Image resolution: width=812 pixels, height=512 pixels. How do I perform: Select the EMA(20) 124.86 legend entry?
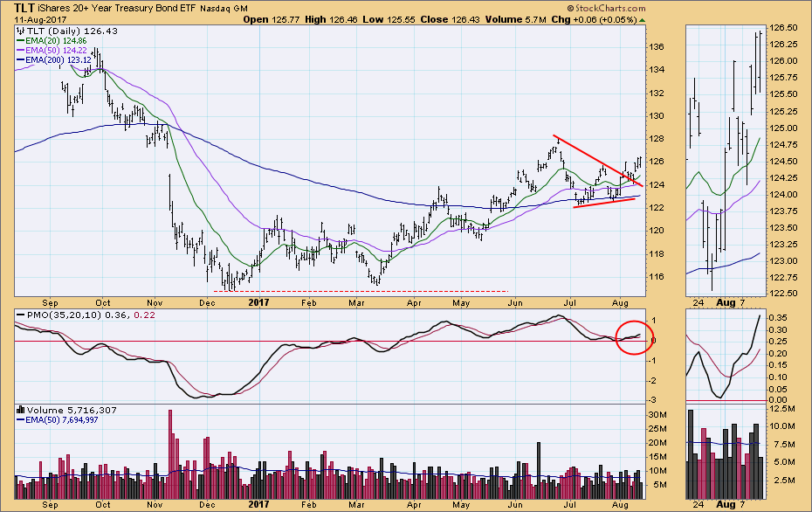[x=56, y=41]
